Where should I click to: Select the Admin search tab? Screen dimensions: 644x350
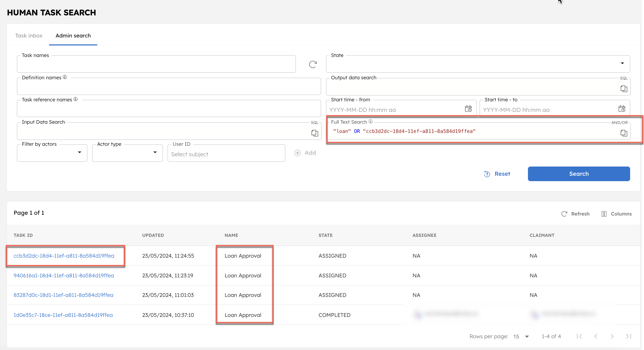click(x=73, y=36)
